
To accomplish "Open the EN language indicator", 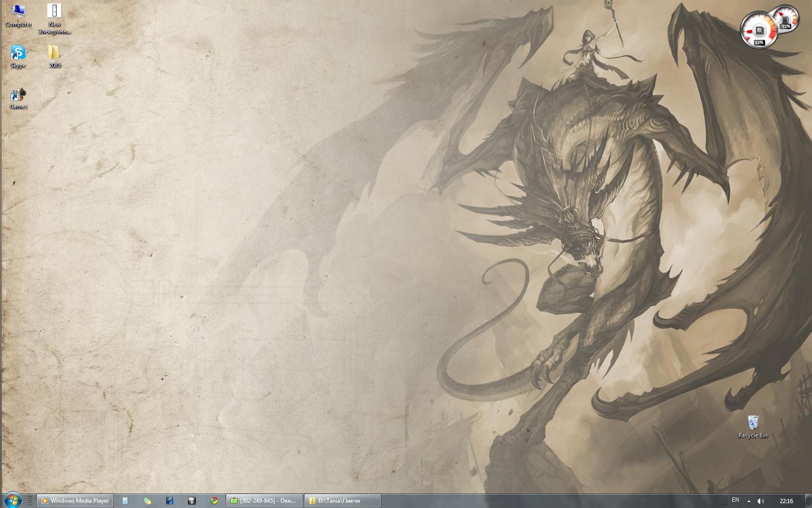I will [735, 500].
